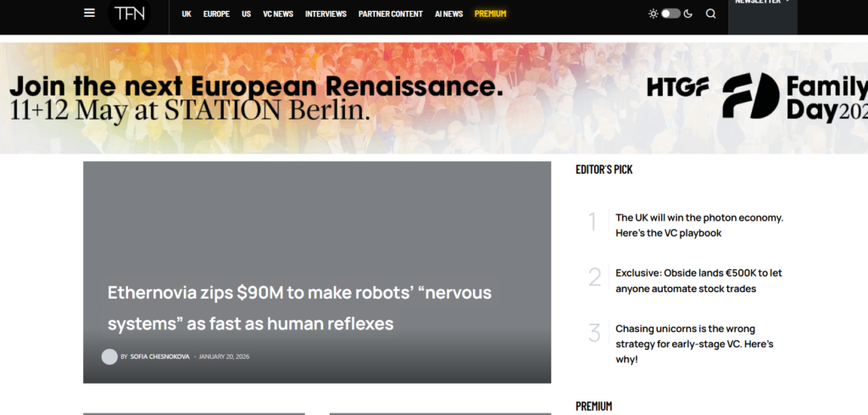Open the US menu section
Image resolution: width=868 pixels, height=415 pixels.
(x=247, y=14)
